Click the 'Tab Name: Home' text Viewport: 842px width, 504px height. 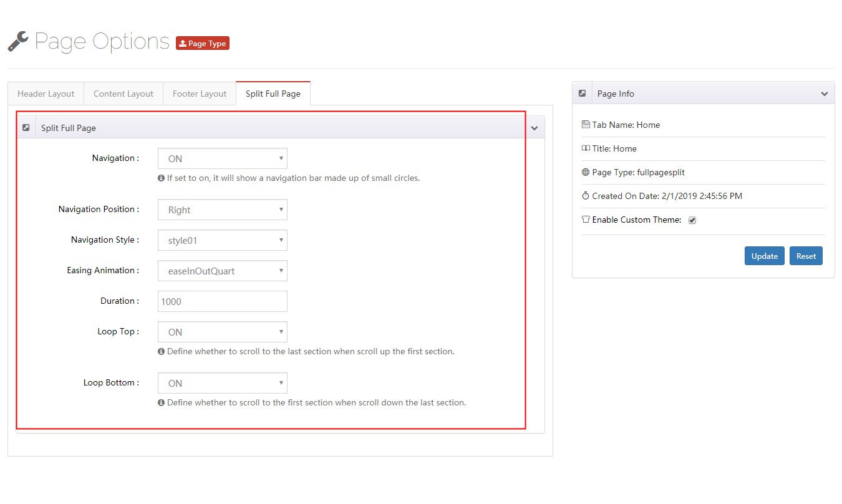[x=626, y=125]
